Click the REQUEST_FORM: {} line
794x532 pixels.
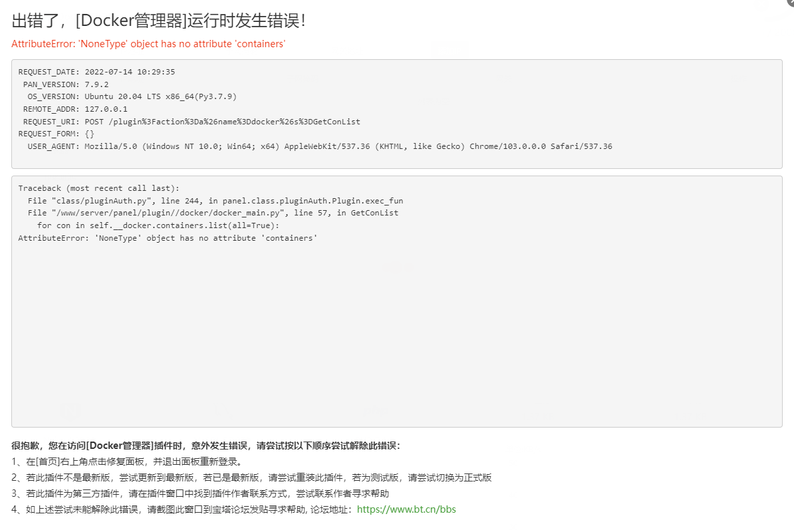coord(57,134)
